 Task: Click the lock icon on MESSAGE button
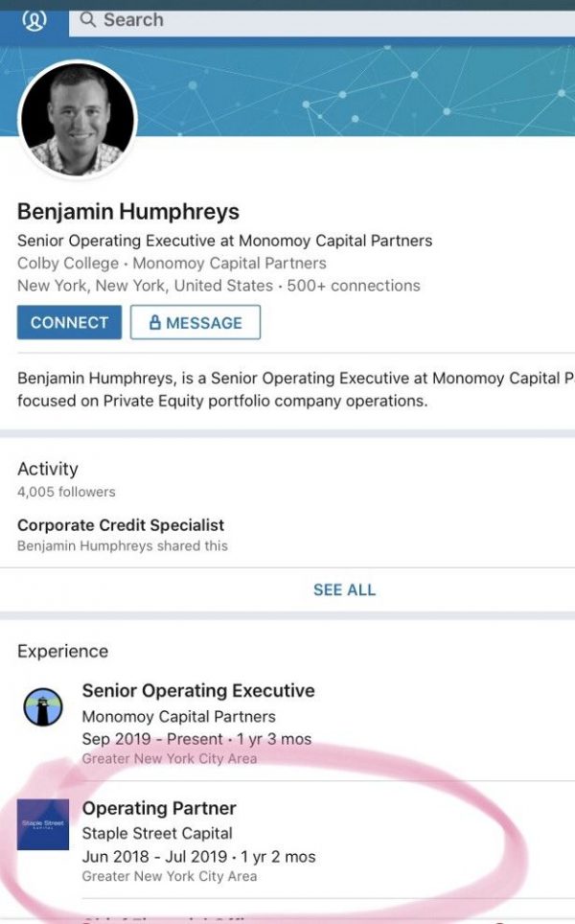click(154, 323)
